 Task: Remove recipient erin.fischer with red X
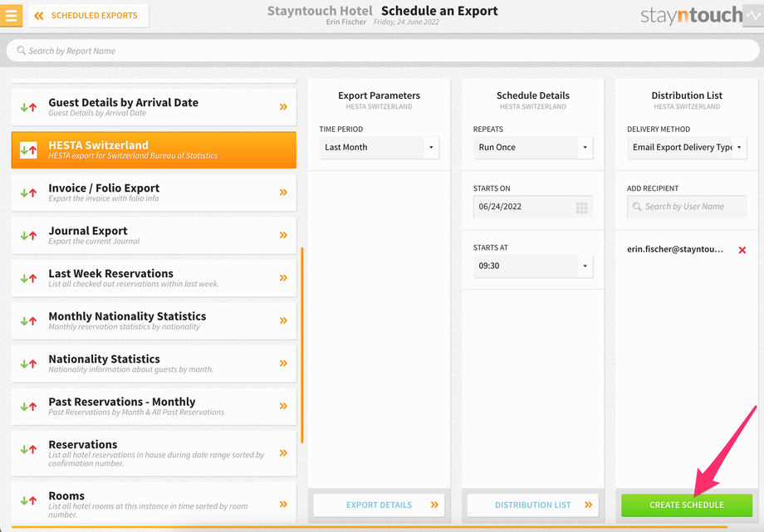coord(742,250)
